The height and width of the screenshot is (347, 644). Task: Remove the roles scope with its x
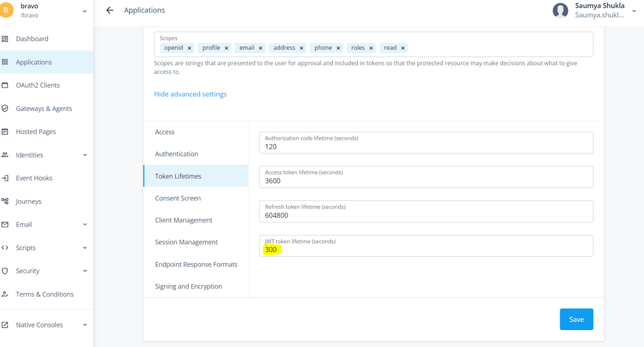pos(371,48)
